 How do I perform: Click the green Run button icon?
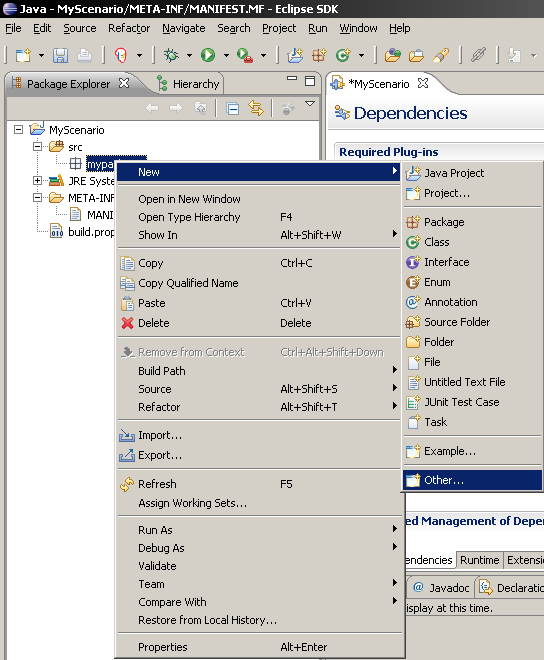tap(208, 55)
